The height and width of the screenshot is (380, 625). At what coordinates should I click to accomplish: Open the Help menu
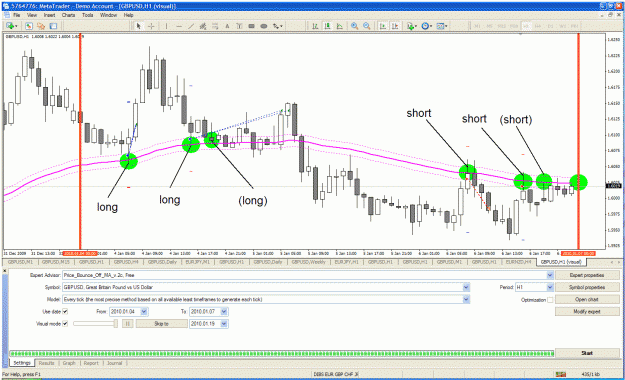click(128, 15)
